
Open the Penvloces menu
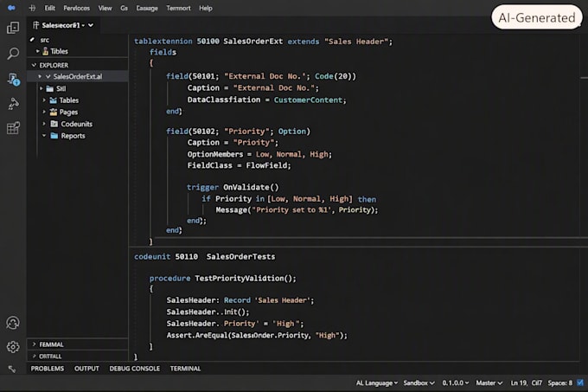(x=76, y=8)
